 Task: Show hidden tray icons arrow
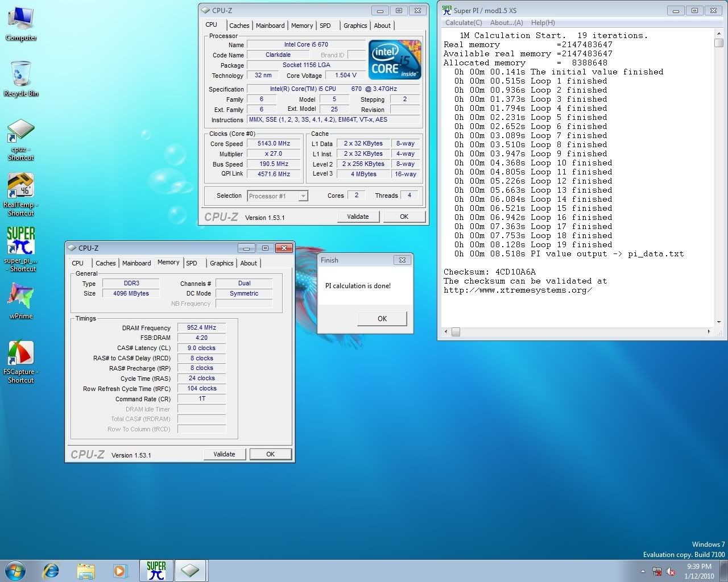click(x=643, y=571)
